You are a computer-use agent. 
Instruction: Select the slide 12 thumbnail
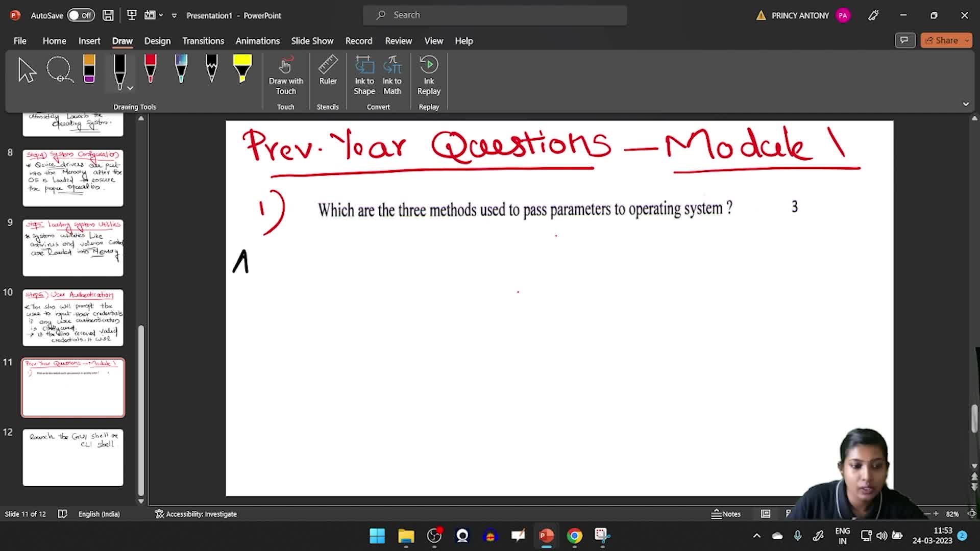73,457
